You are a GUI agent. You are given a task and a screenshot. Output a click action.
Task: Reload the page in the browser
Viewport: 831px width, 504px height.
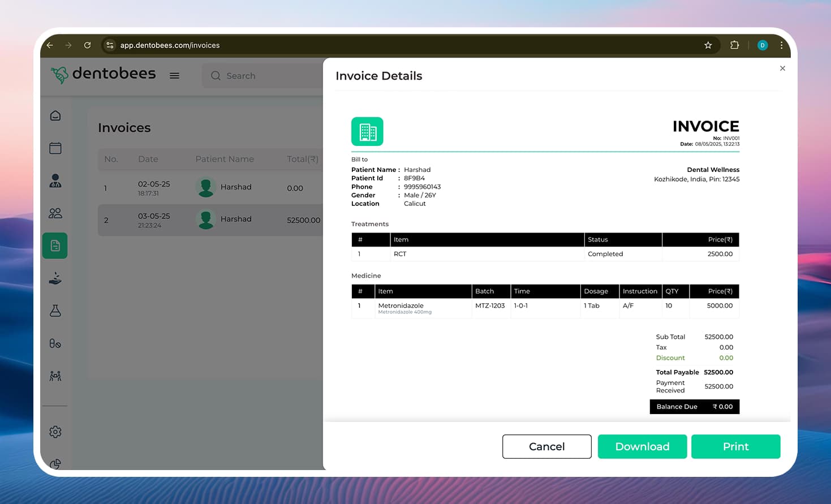pos(87,45)
